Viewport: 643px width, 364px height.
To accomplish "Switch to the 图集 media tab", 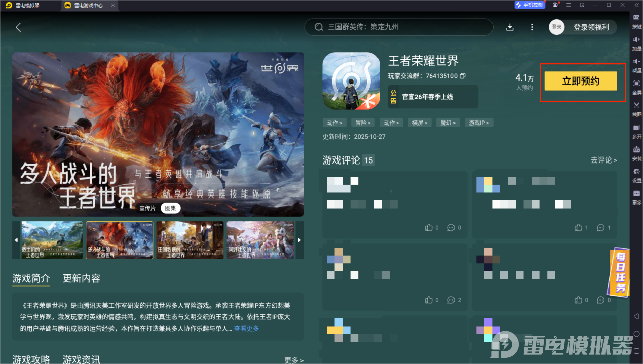I will click(171, 208).
